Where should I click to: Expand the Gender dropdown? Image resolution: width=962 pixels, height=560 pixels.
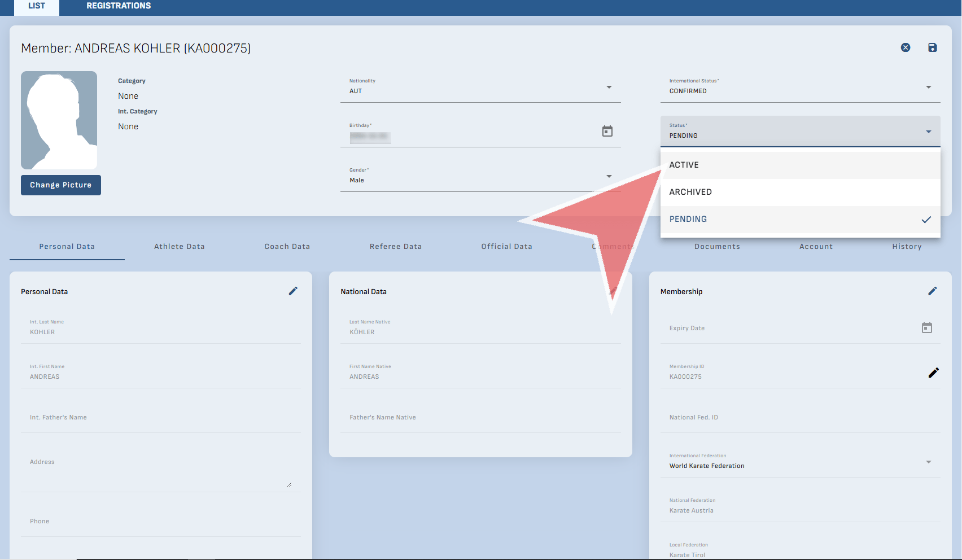click(609, 177)
